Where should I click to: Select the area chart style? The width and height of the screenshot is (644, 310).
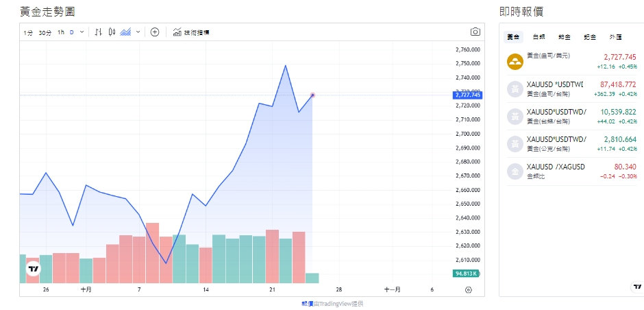125,32
